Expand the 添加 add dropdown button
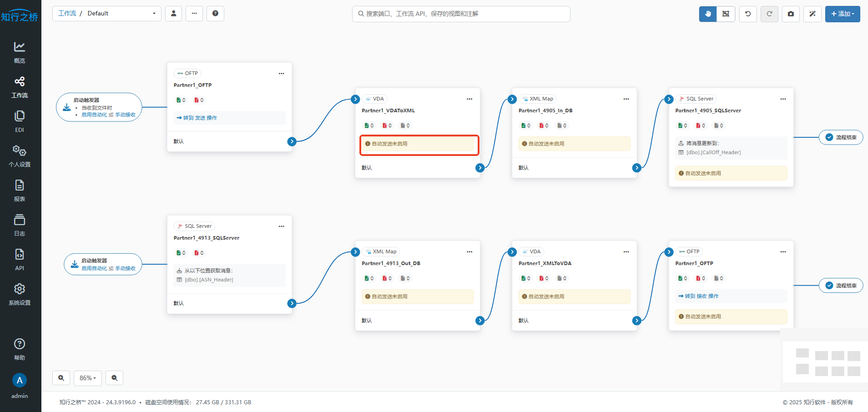The width and height of the screenshot is (868, 412). tap(843, 14)
